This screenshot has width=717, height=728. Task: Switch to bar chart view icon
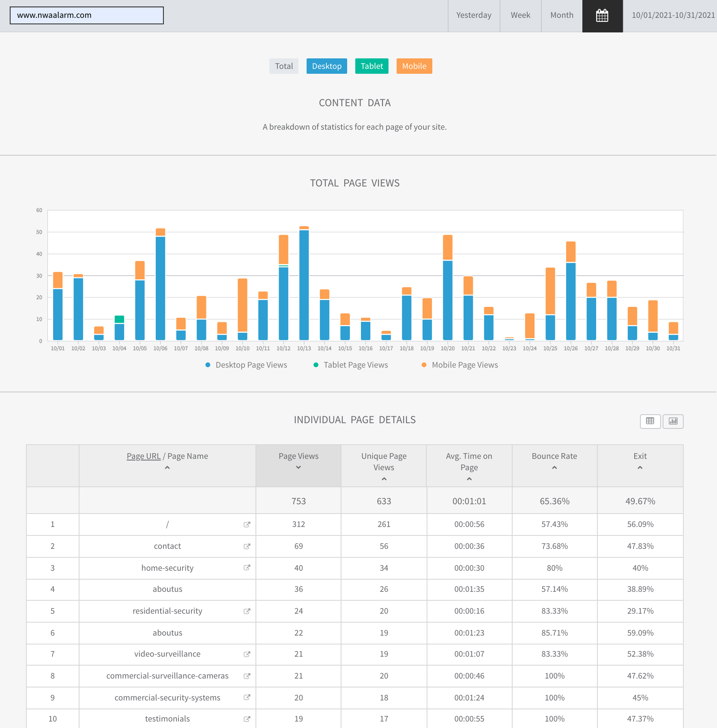[x=673, y=421]
